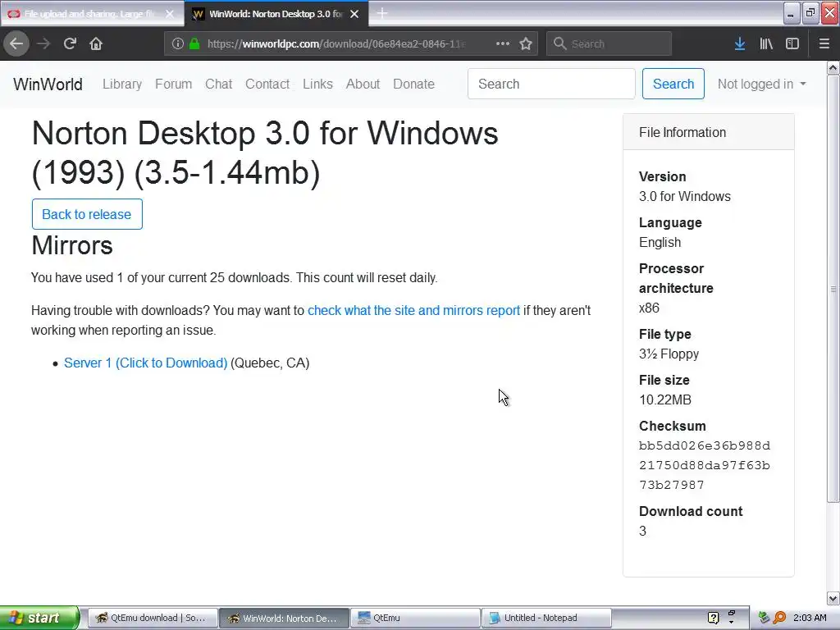The image size is (840, 630).
Task: Open the About page
Action: coord(363,84)
